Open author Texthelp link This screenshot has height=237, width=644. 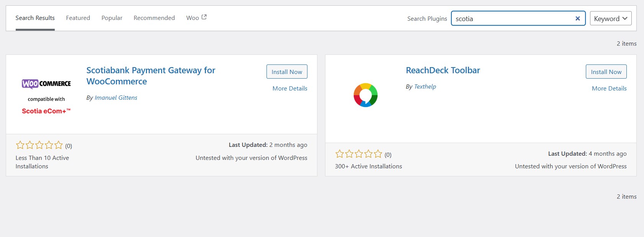click(425, 87)
